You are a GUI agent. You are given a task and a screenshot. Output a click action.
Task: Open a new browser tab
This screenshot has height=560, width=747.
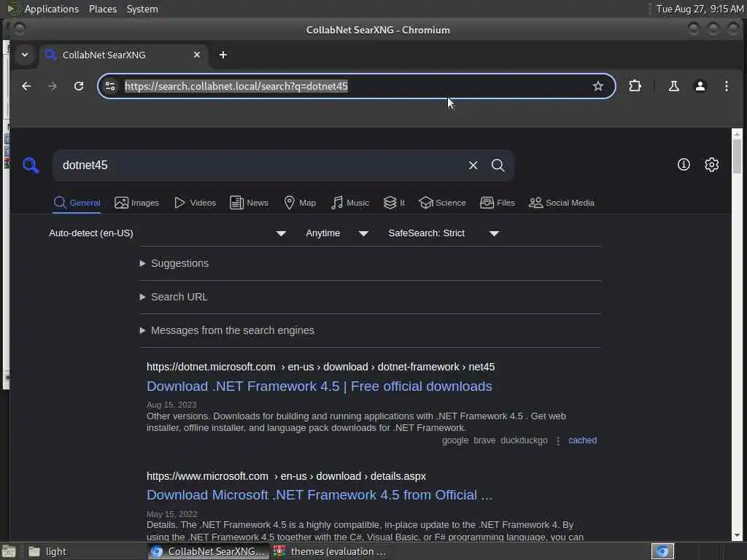[x=223, y=55]
